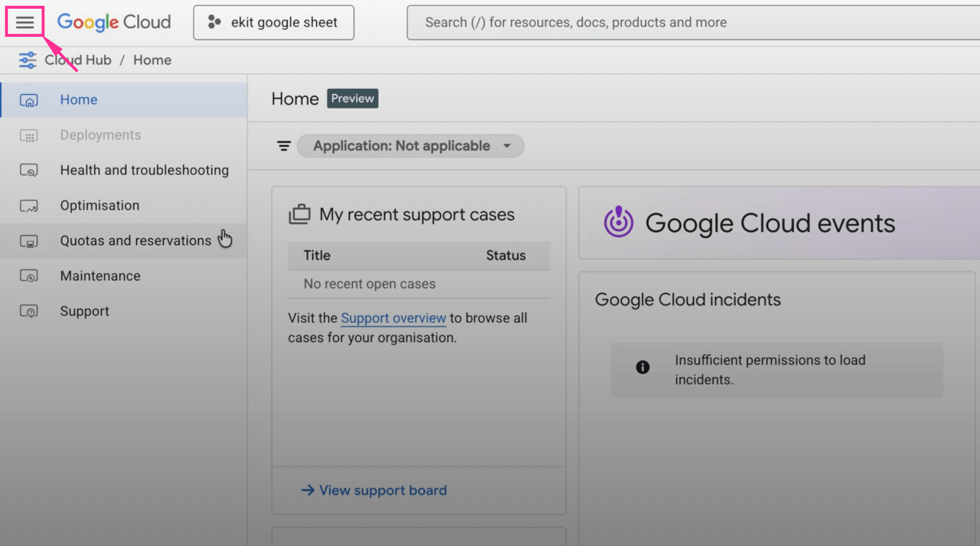
Task: Select Home in the sidebar
Action: point(124,100)
